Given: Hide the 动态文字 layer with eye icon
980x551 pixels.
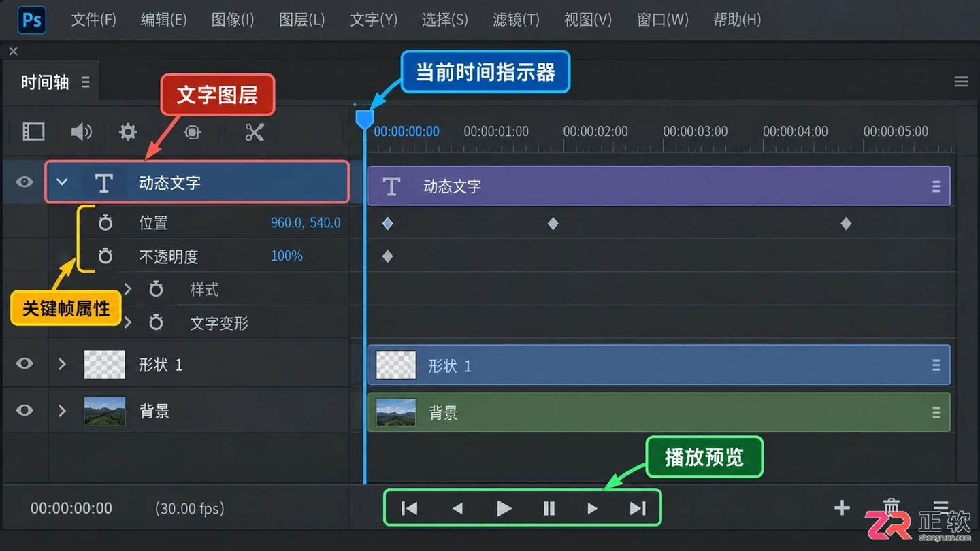Looking at the screenshot, I should click(x=24, y=182).
